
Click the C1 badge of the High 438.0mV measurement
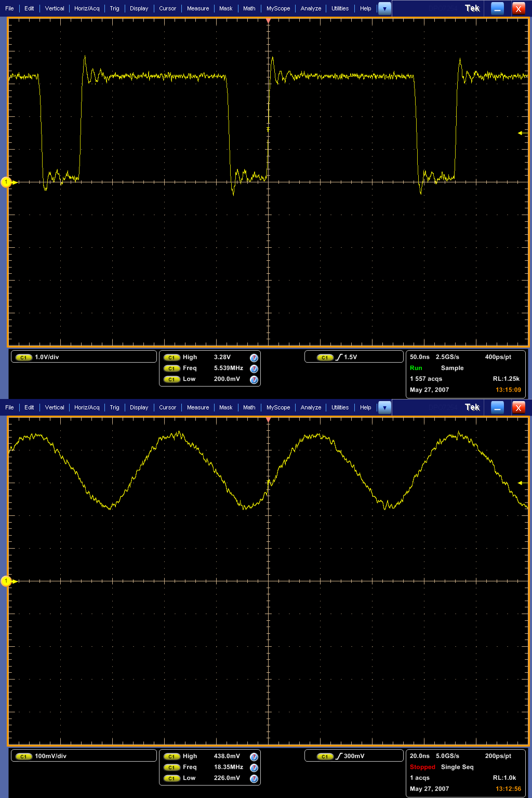point(171,756)
